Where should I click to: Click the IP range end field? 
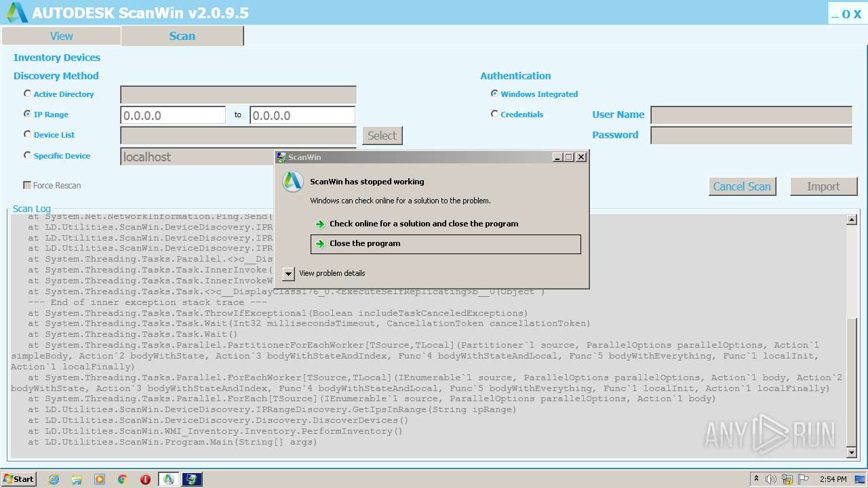[302, 115]
